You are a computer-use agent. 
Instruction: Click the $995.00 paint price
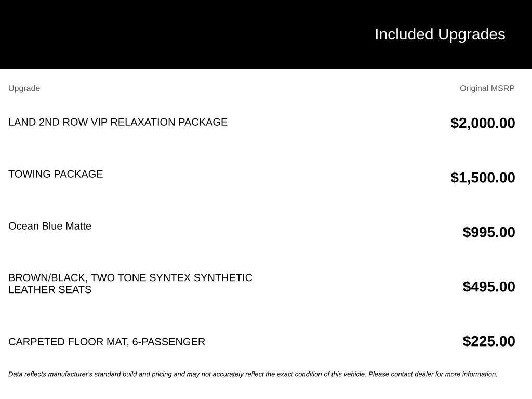(x=488, y=232)
